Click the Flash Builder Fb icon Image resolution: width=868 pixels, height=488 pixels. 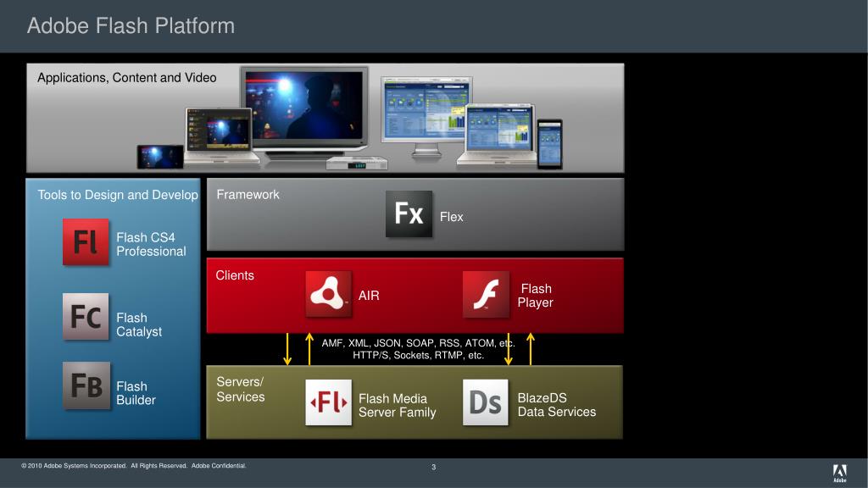tap(86, 385)
